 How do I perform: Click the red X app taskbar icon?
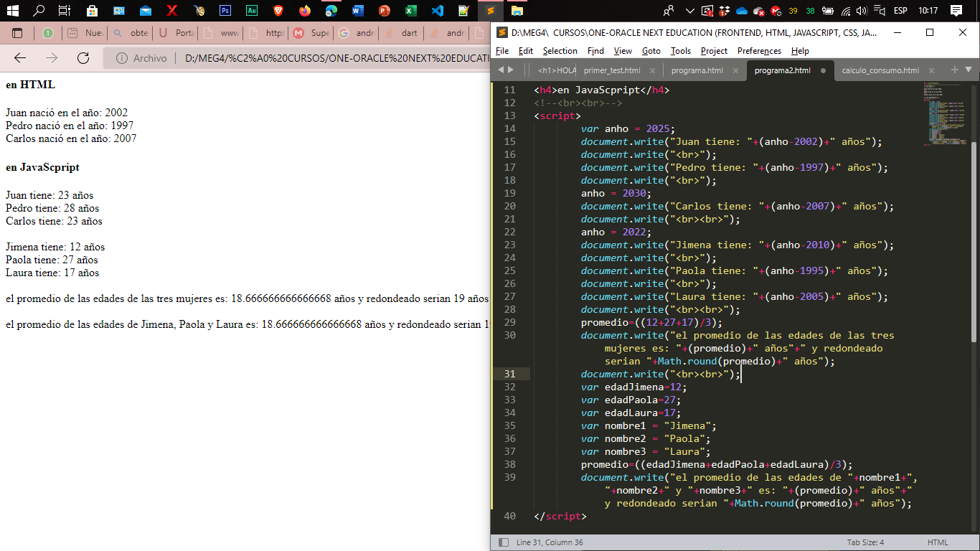[x=171, y=11]
